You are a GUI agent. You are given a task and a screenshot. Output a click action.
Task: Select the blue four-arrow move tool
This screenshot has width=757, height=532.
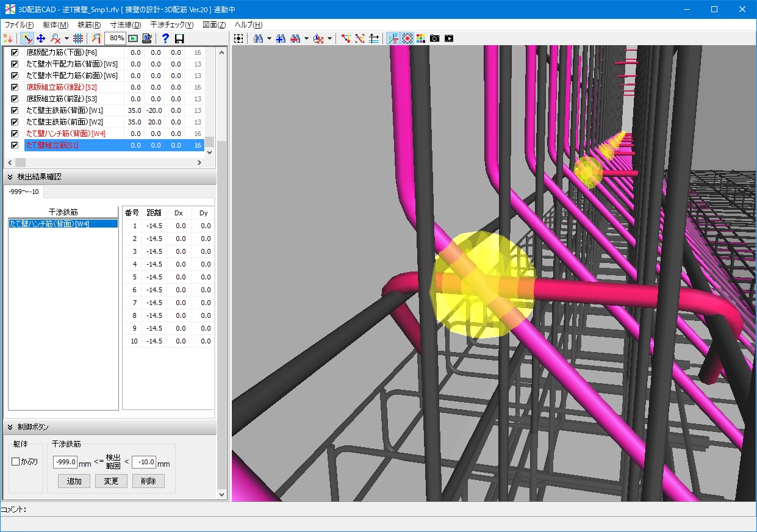pyautogui.click(x=41, y=38)
